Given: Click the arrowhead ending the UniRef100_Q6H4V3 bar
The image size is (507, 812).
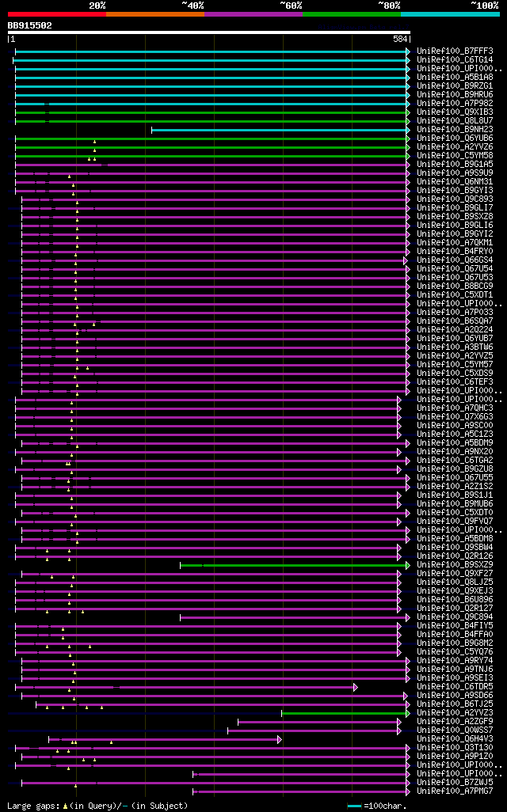Looking at the screenshot, I should pos(280,740).
